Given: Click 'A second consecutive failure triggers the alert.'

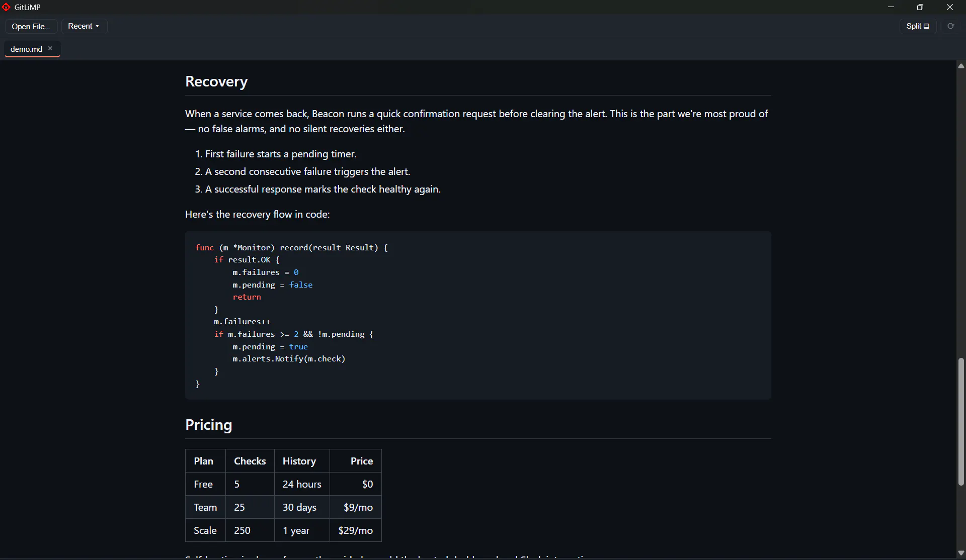Looking at the screenshot, I should pos(307,171).
